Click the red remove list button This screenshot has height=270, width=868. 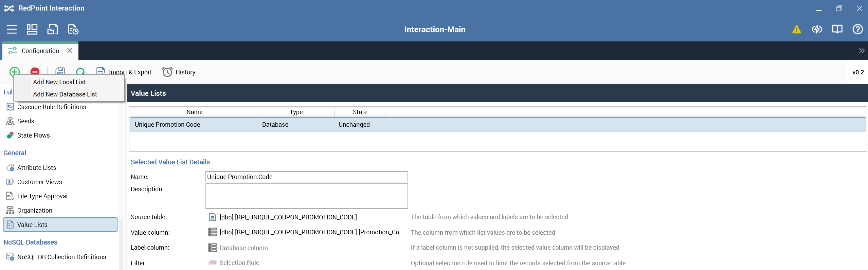[x=35, y=71]
